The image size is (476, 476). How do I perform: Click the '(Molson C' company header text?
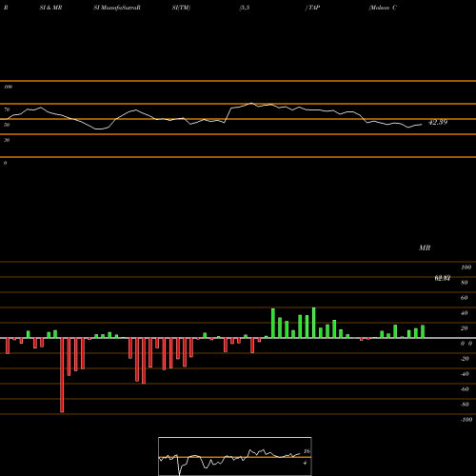click(383, 8)
